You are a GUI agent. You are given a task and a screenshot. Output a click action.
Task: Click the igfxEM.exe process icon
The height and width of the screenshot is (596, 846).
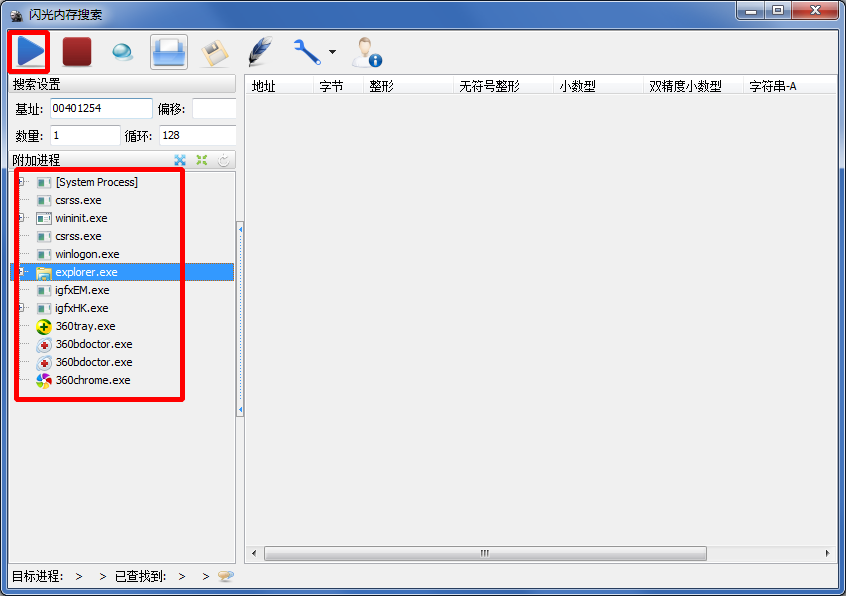click(44, 291)
